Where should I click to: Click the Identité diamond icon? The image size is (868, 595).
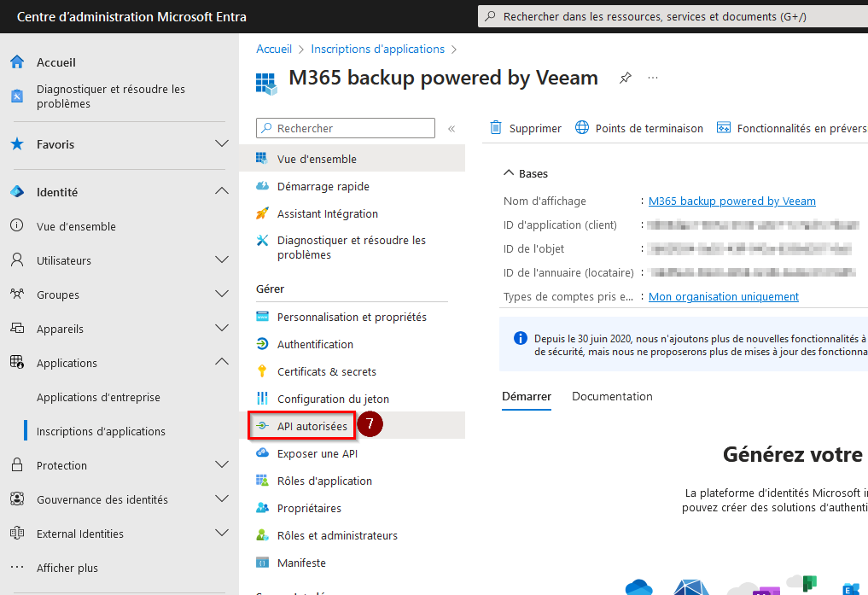(17, 191)
